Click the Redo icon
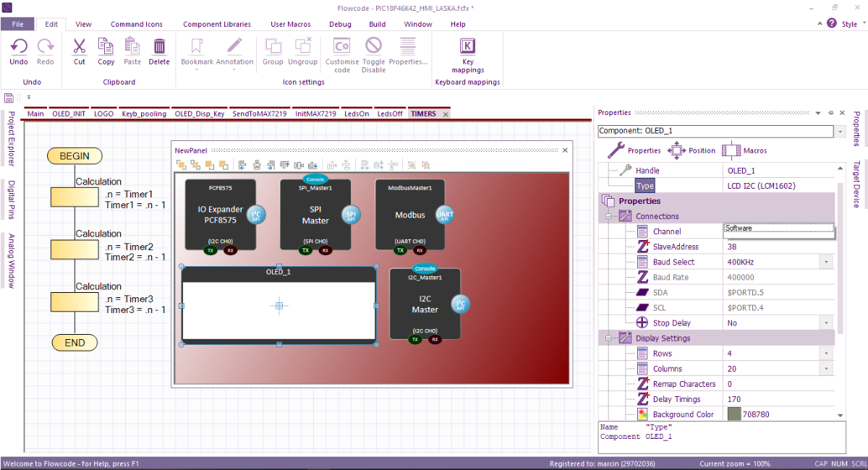The height and width of the screenshot is (470, 868). [46, 47]
